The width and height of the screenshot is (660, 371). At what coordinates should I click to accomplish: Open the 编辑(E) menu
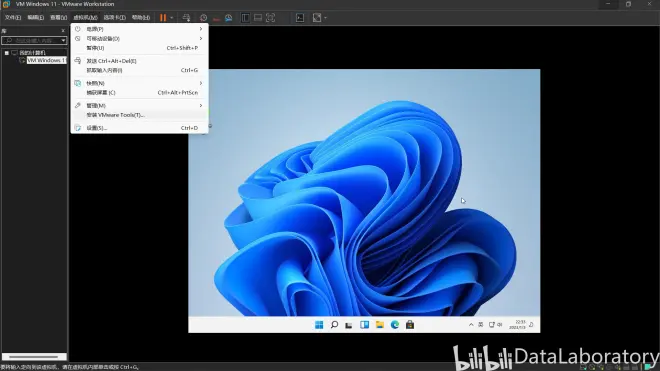(x=35, y=18)
